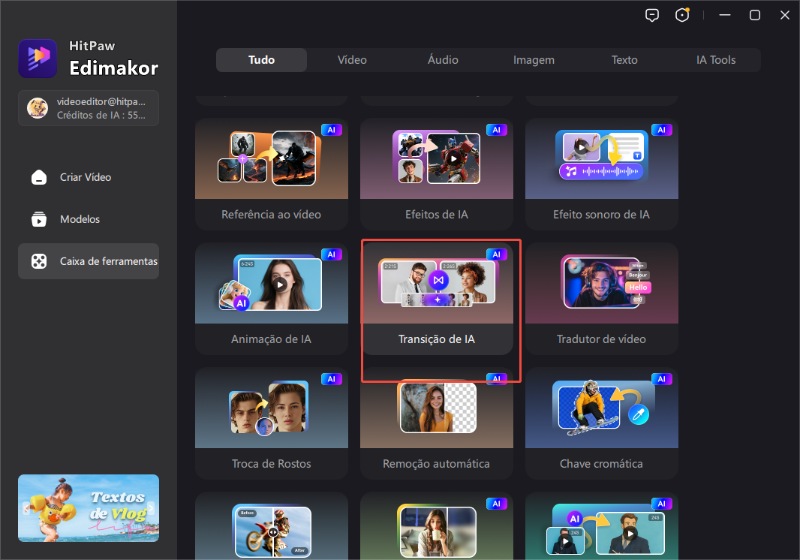The width and height of the screenshot is (800, 560).
Task: Switch to the Tudo tab
Action: [x=261, y=60]
